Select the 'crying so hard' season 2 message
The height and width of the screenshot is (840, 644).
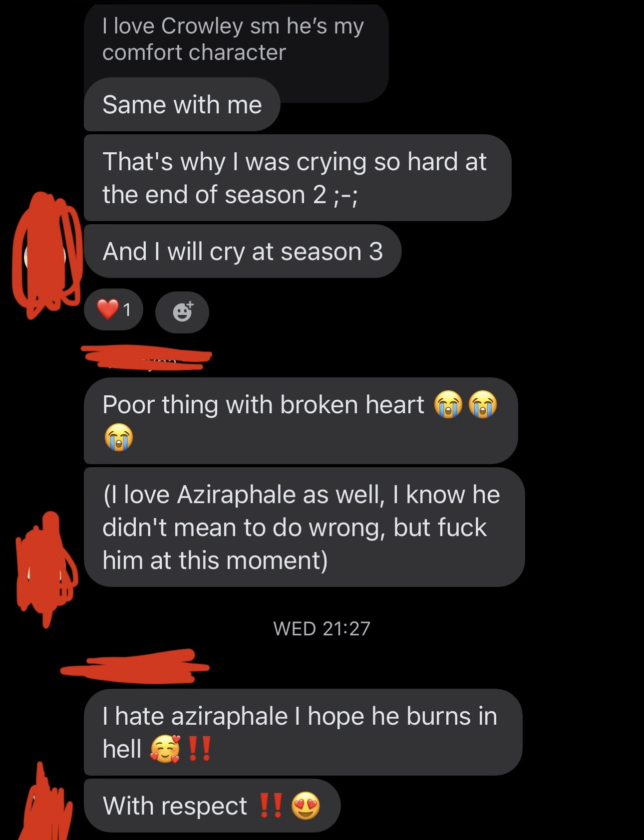298,178
